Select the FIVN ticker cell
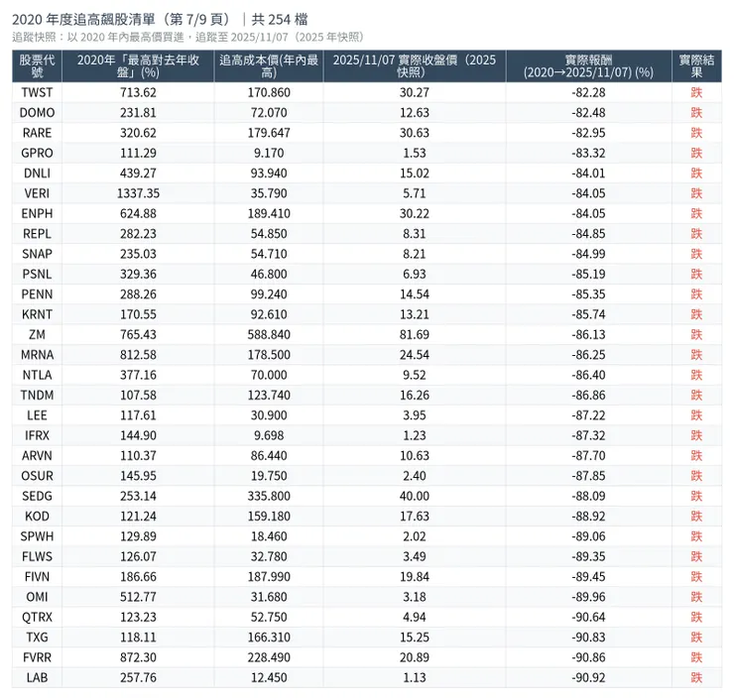Viewport: 734px width, 700px height. pyautogui.click(x=37, y=576)
